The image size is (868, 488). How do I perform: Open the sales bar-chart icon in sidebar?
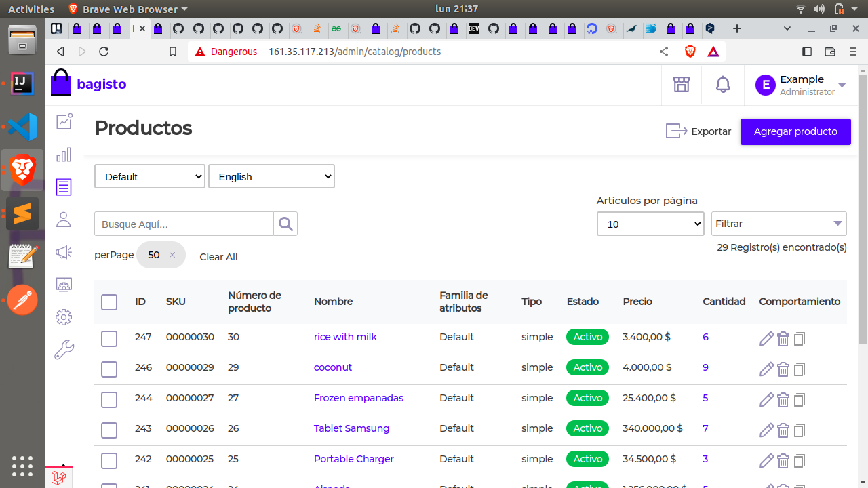coord(64,155)
